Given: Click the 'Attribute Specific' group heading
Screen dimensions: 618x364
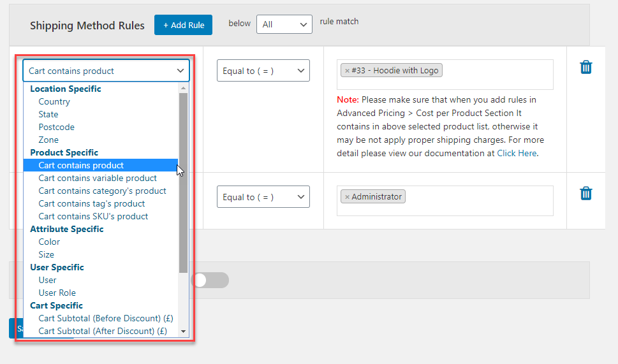Looking at the screenshot, I should tap(67, 229).
